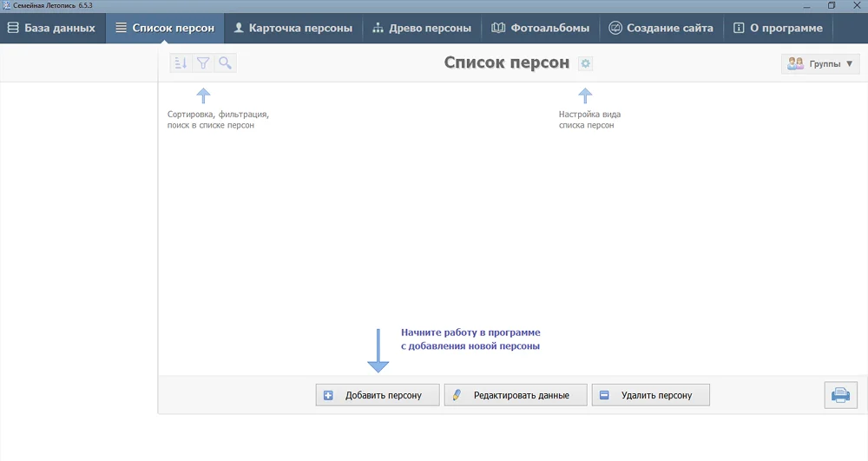Expand the Группы dropdown
The height and width of the screenshot is (461, 868).
[820, 63]
